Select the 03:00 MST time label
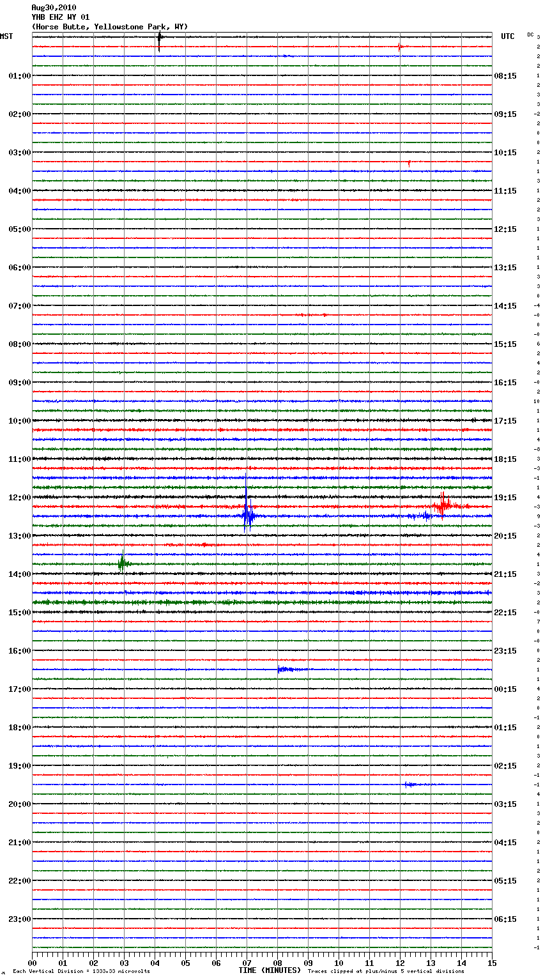543x980 pixels. pos(20,153)
